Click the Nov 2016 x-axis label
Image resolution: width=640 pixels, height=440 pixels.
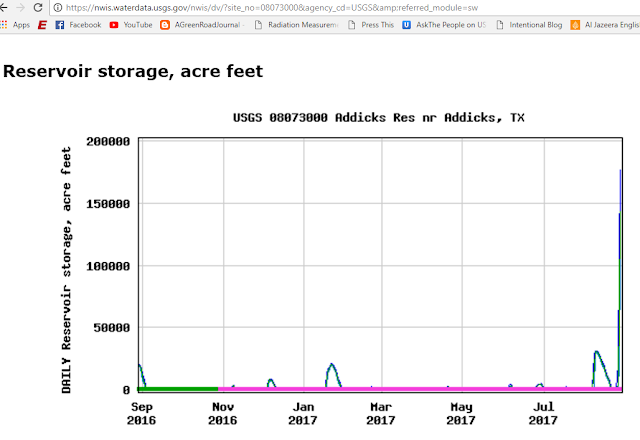(x=222, y=413)
